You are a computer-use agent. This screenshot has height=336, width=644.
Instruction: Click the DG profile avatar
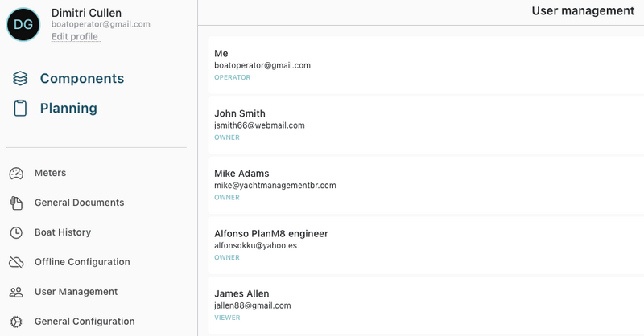[x=23, y=25]
